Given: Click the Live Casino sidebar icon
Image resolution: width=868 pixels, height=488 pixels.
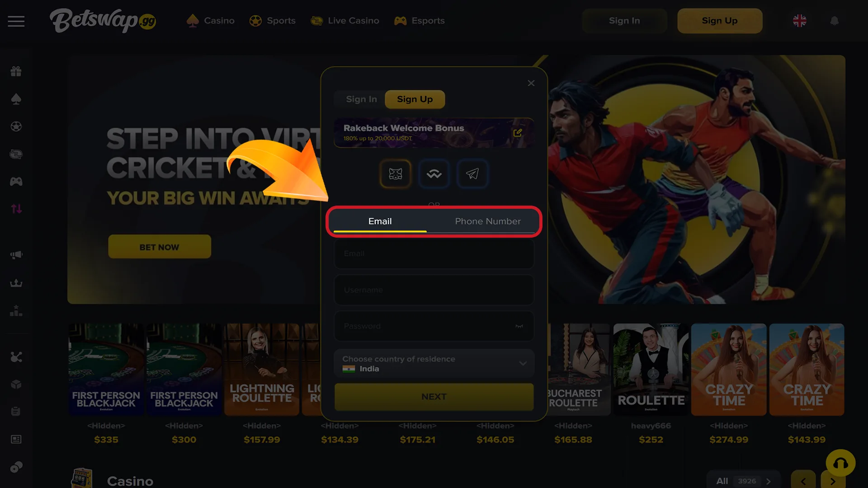Looking at the screenshot, I should (x=16, y=154).
